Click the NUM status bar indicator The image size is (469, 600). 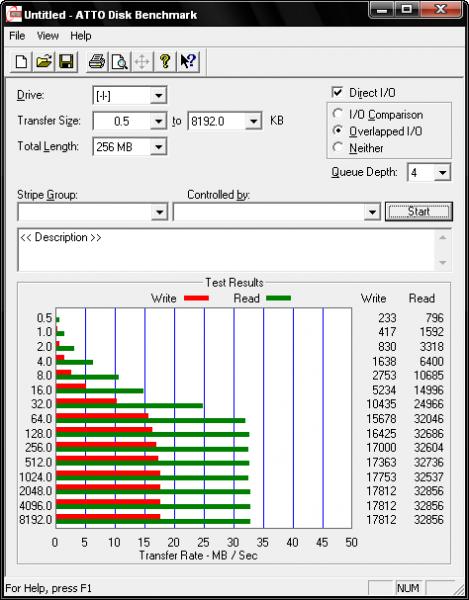(408, 588)
